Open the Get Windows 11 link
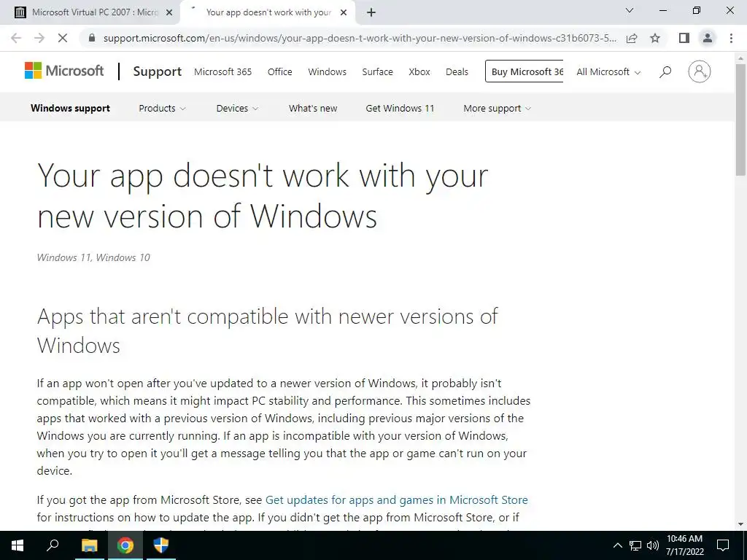 [400, 108]
